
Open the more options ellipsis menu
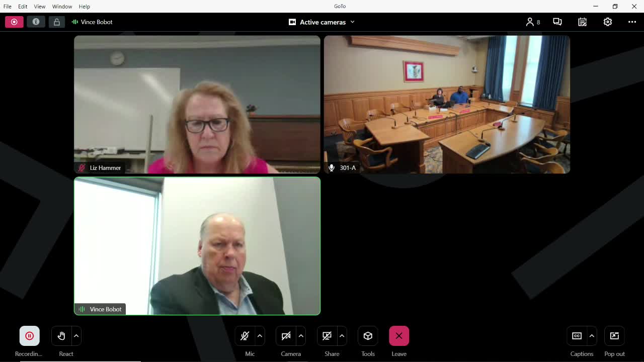[632, 22]
